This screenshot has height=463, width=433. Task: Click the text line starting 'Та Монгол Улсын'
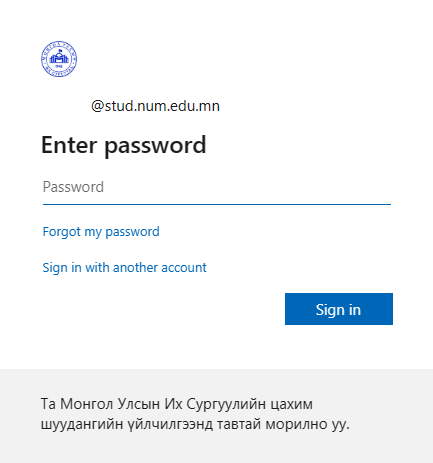(177, 404)
